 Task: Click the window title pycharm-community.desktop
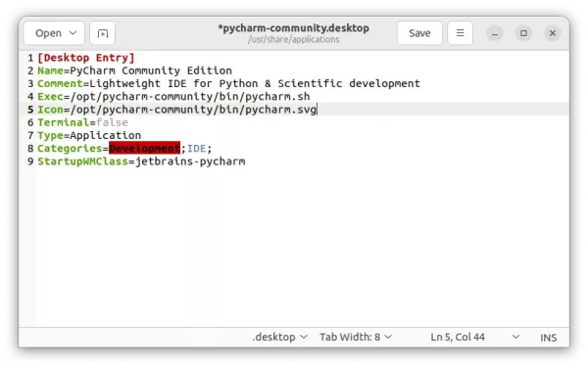click(x=294, y=27)
